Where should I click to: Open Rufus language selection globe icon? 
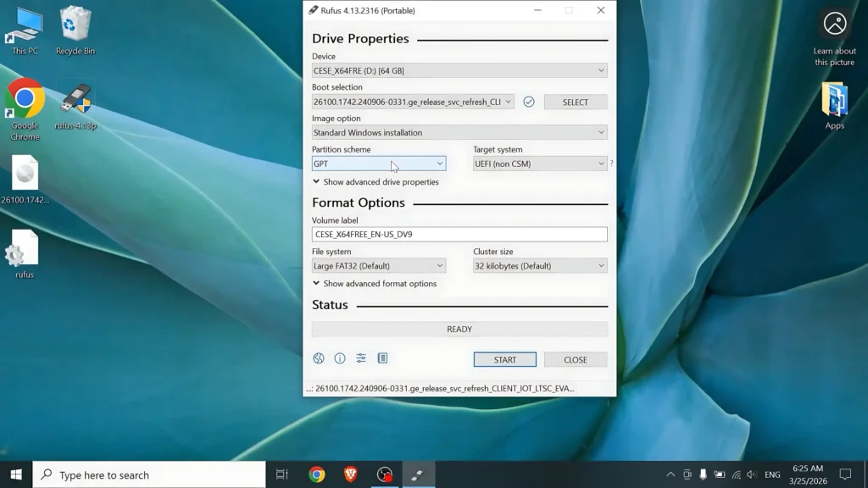pos(319,358)
